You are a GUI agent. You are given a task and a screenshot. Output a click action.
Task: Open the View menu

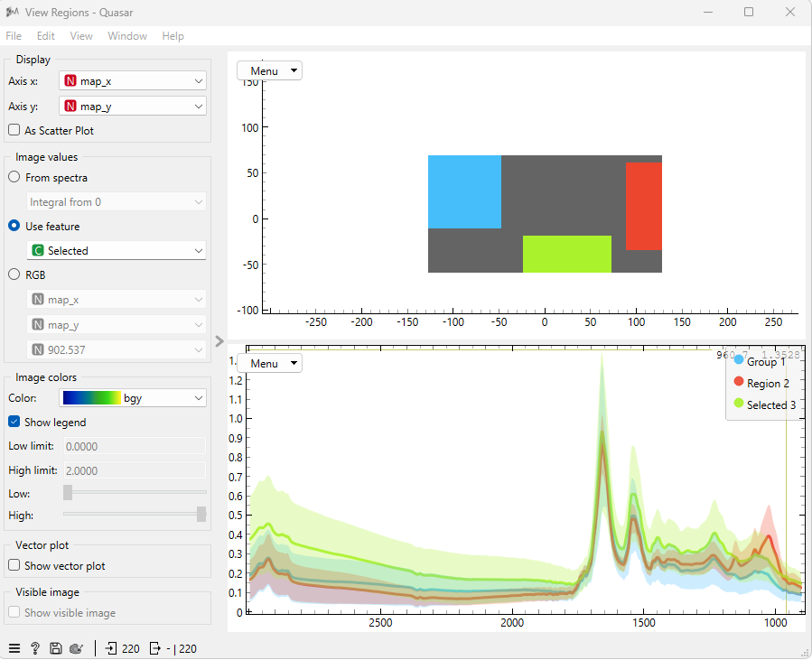coord(81,36)
